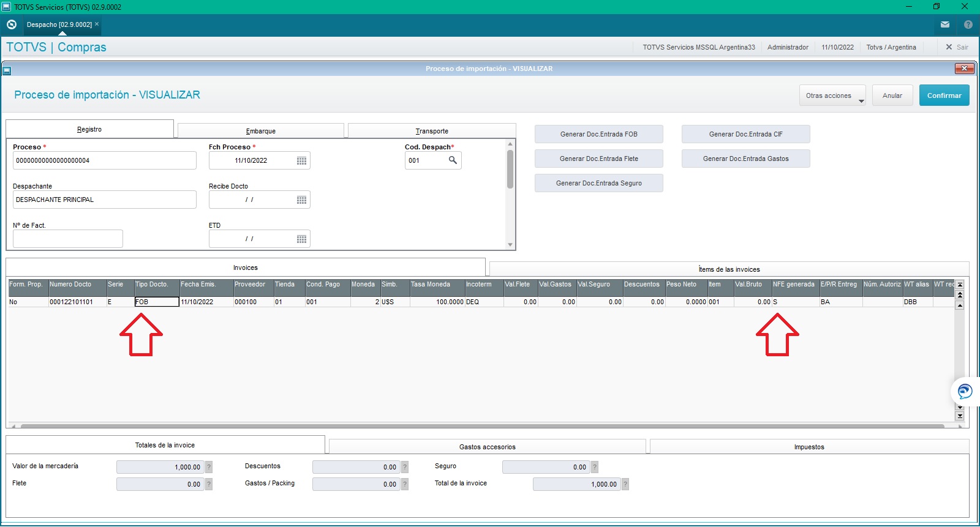Viewport: 980px width, 527px height.
Task: Open calendar picker for ETD
Action: click(301, 239)
